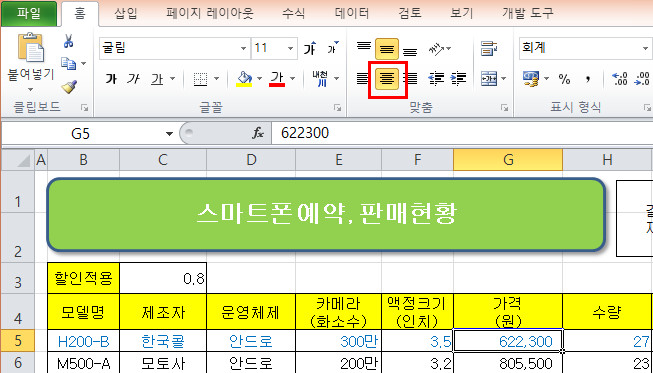Open the 파일 file menu button

[x=29, y=13]
